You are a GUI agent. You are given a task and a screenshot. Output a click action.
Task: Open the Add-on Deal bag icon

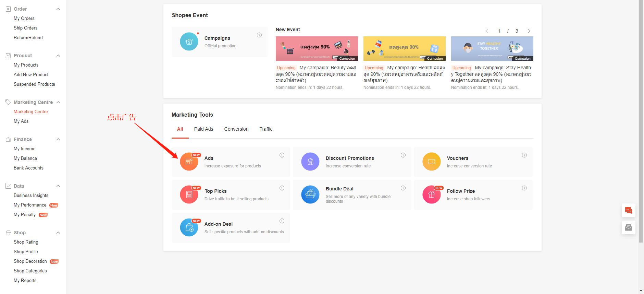(189, 227)
